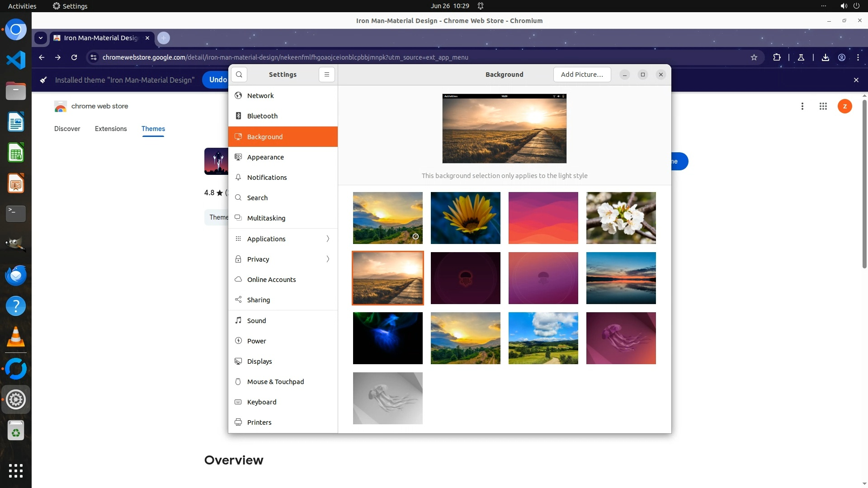
Task: Select the yellow flower wallpaper
Action: (465, 218)
